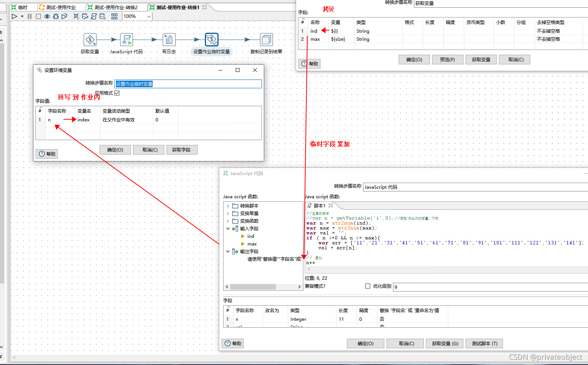Collapse the 输入字段 tree node
Screen dimensions: 588x365
[x=228, y=228]
